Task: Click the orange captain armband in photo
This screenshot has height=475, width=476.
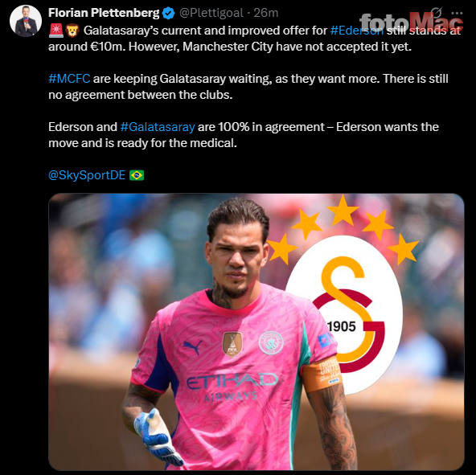Action: click(322, 375)
